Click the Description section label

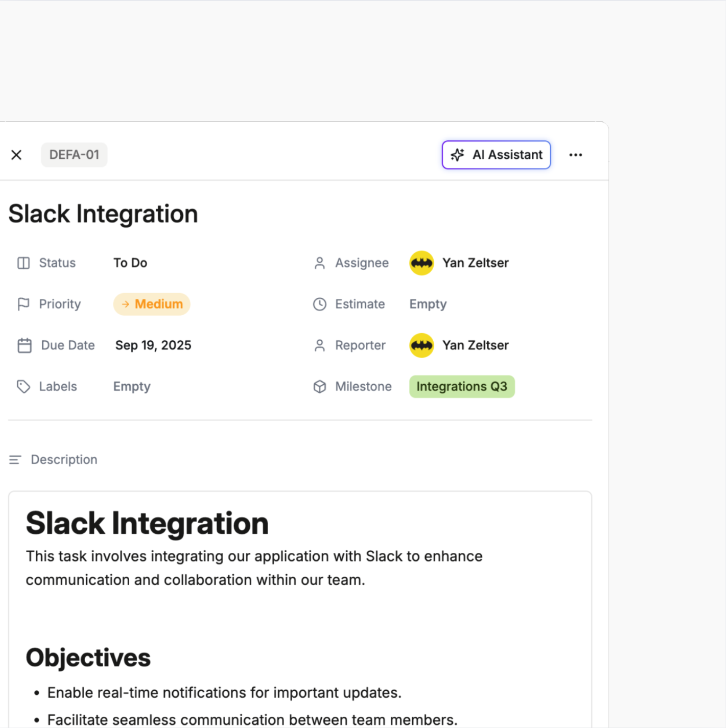tap(64, 460)
